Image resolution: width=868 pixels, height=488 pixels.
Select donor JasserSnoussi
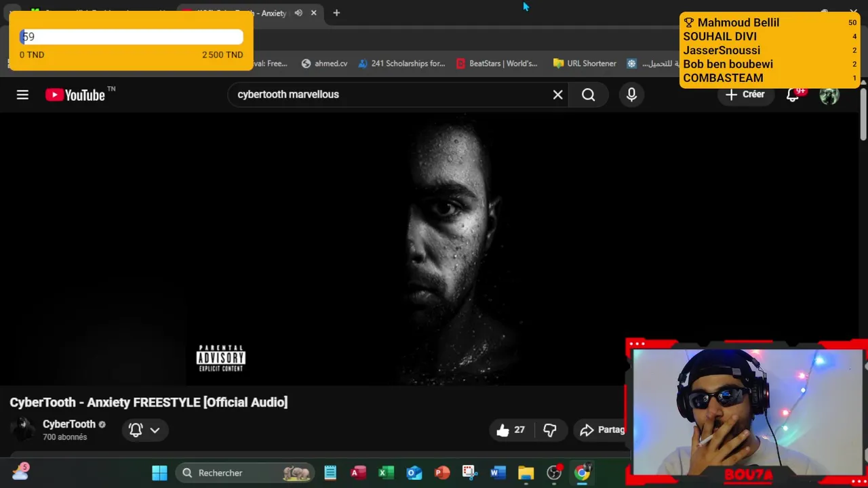click(722, 50)
